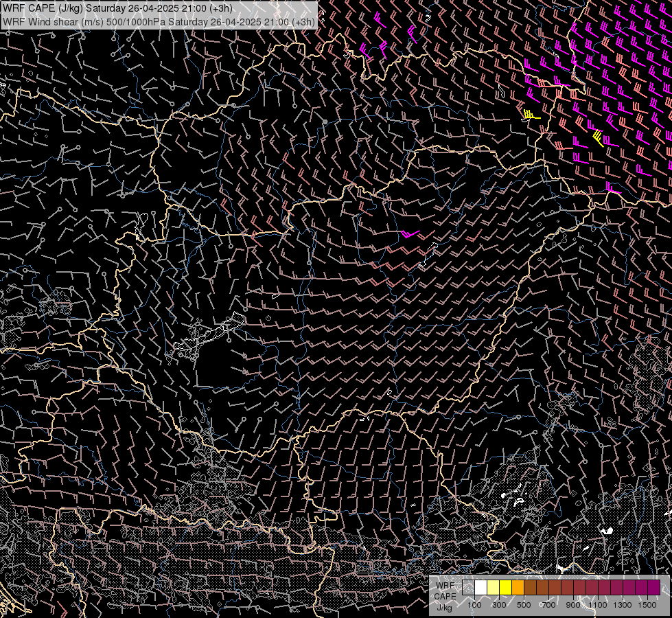Select the pale yellow CAPE legend swatch
This screenshot has width=672, height=618.
(x=494, y=587)
